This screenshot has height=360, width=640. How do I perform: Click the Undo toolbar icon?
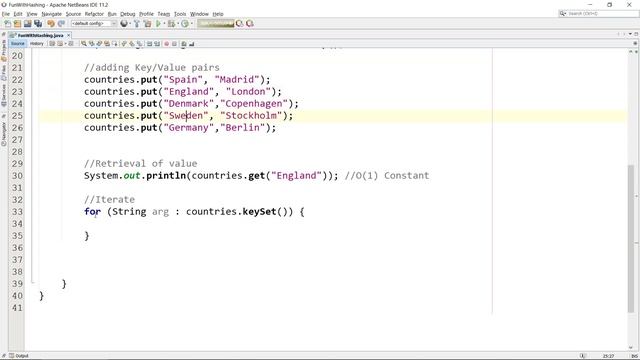(x=51, y=24)
